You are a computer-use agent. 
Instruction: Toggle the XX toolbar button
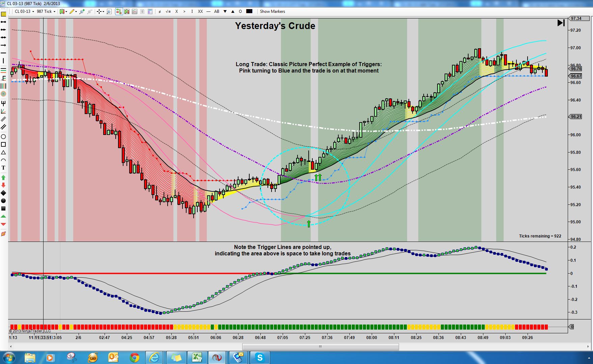[200, 11]
